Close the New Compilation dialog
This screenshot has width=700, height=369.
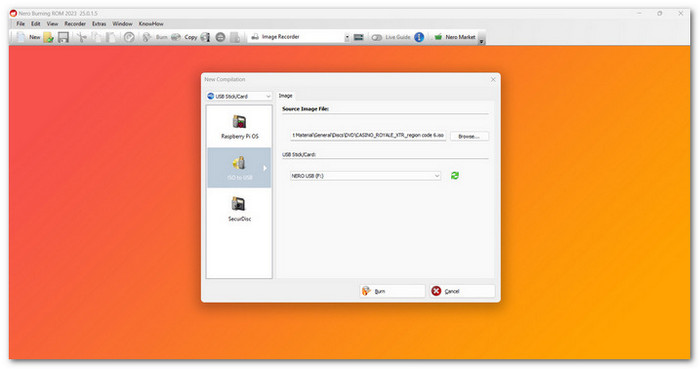[493, 79]
